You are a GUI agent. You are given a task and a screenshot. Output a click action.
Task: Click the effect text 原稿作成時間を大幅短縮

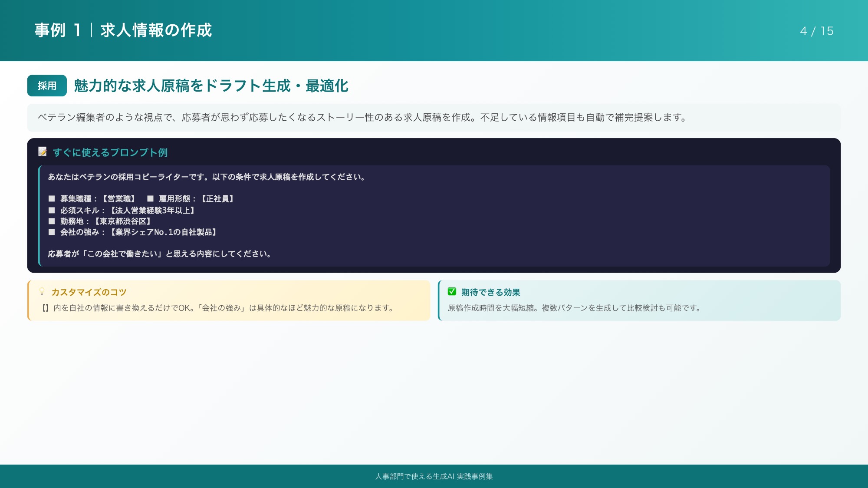click(575, 308)
